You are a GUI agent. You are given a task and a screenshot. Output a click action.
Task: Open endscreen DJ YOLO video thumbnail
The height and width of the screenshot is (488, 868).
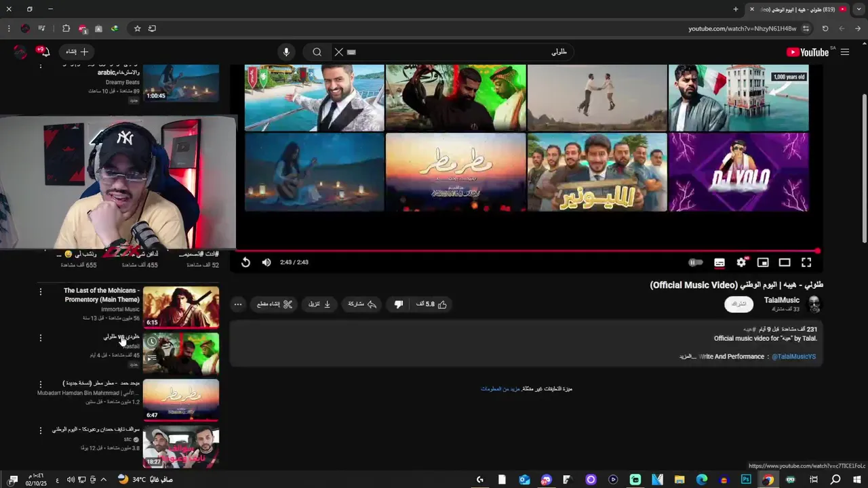tap(738, 172)
